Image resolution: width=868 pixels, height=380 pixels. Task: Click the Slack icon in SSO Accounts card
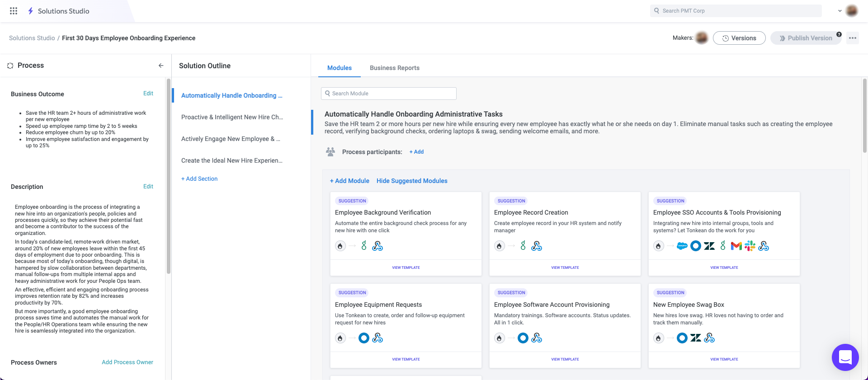click(750, 246)
